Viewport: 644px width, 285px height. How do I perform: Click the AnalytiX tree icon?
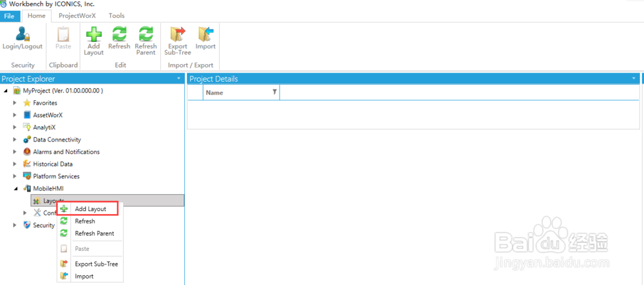point(27,127)
